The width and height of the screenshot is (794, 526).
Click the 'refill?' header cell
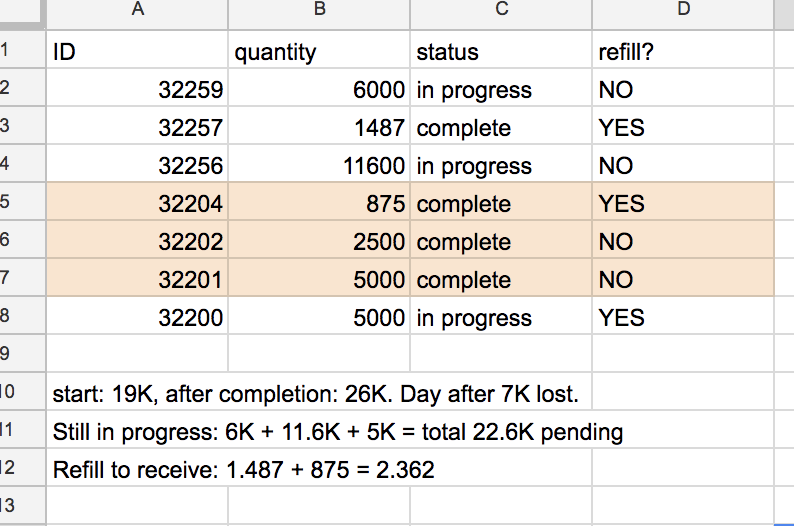[683, 50]
